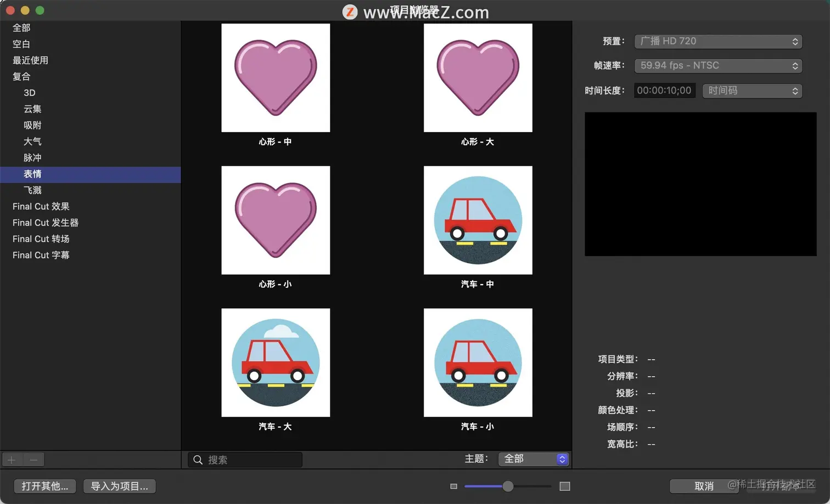Select the 飞溅 category in the sidebar
Image resolution: width=830 pixels, height=504 pixels.
[32, 190]
